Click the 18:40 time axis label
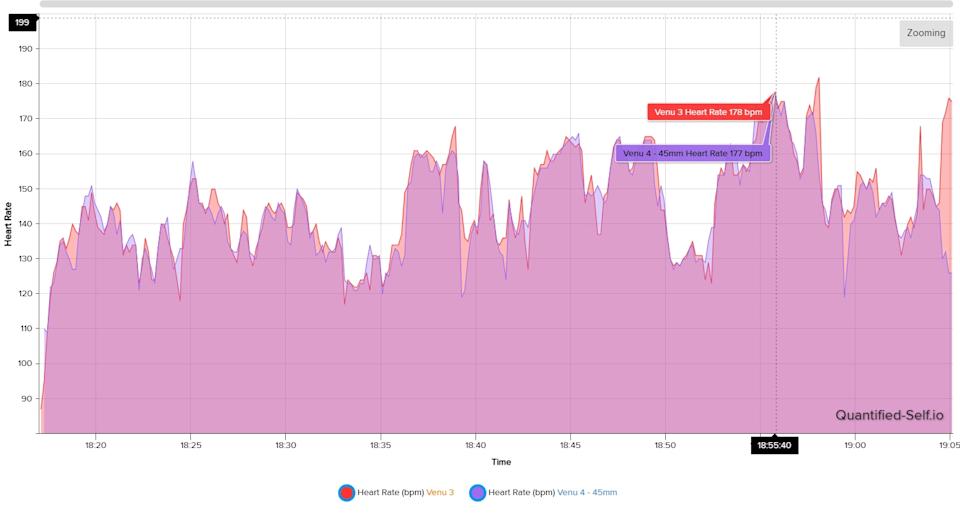Viewport: 960px width, 532px height. (475, 446)
